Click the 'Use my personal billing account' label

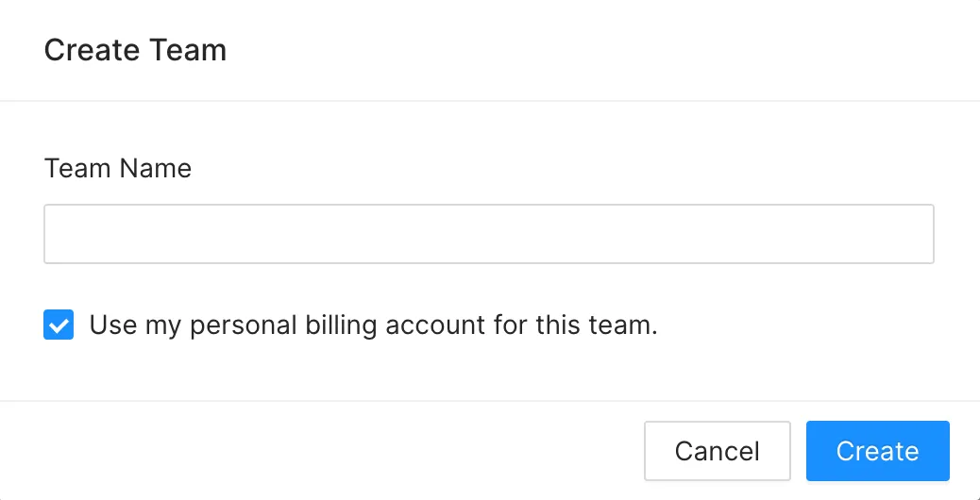click(373, 325)
